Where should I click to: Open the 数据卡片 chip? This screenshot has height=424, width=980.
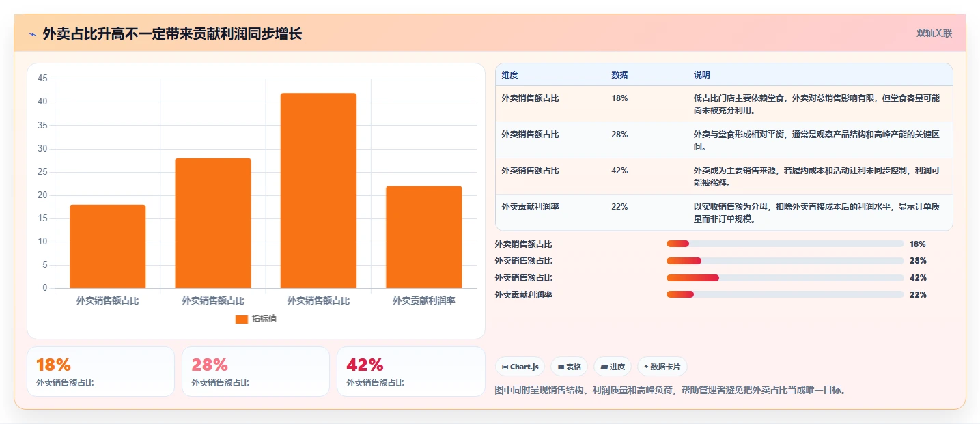[662, 367]
